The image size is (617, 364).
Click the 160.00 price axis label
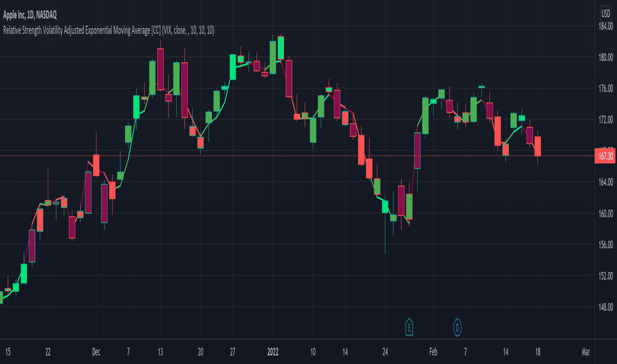coord(606,214)
